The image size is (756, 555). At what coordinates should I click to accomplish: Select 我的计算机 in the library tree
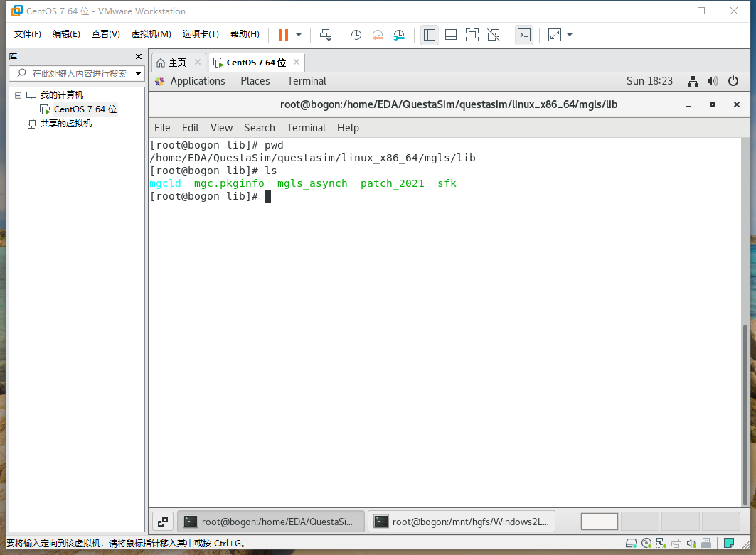coord(61,95)
